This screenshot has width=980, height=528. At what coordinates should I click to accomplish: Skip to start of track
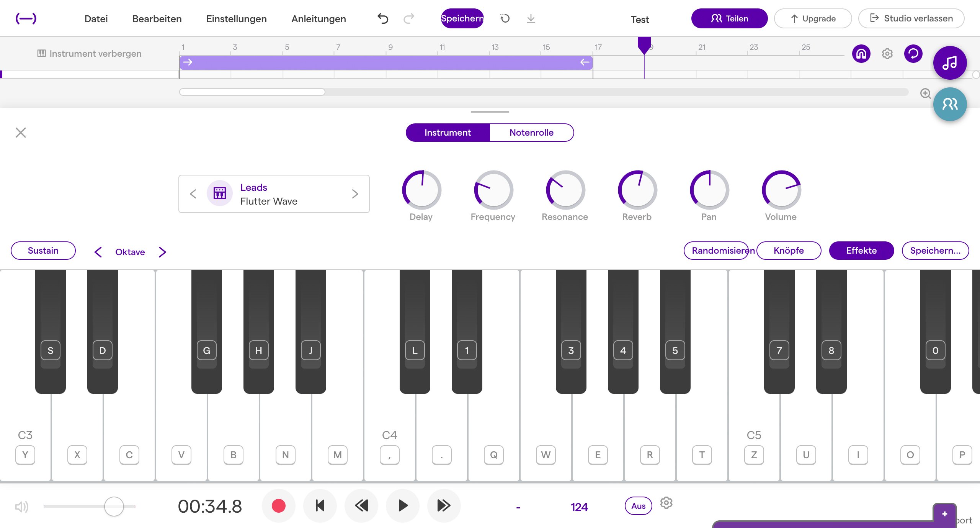pyautogui.click(x=320, y=506)
